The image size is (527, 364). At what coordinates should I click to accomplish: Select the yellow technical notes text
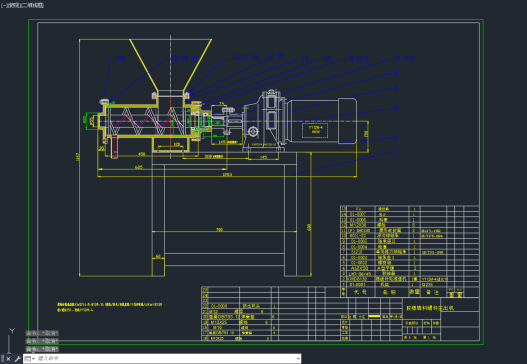click(x=110, y=307)
